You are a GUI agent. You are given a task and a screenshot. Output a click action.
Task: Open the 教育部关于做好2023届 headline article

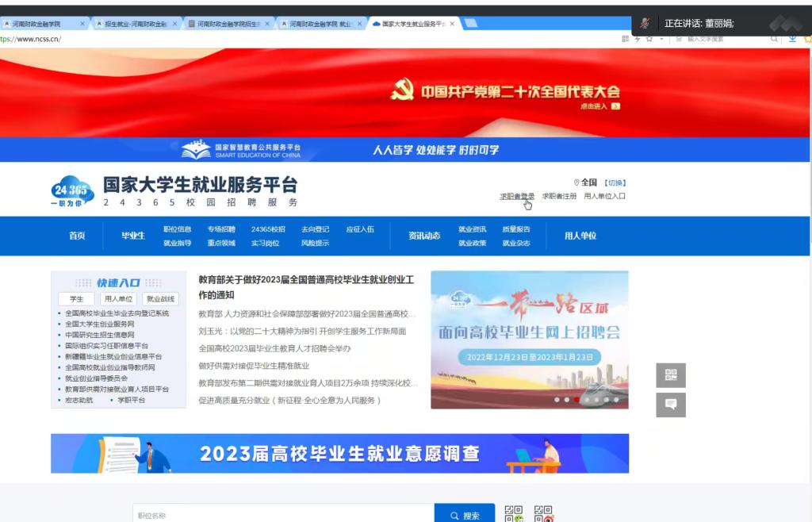tap(306, 287)
